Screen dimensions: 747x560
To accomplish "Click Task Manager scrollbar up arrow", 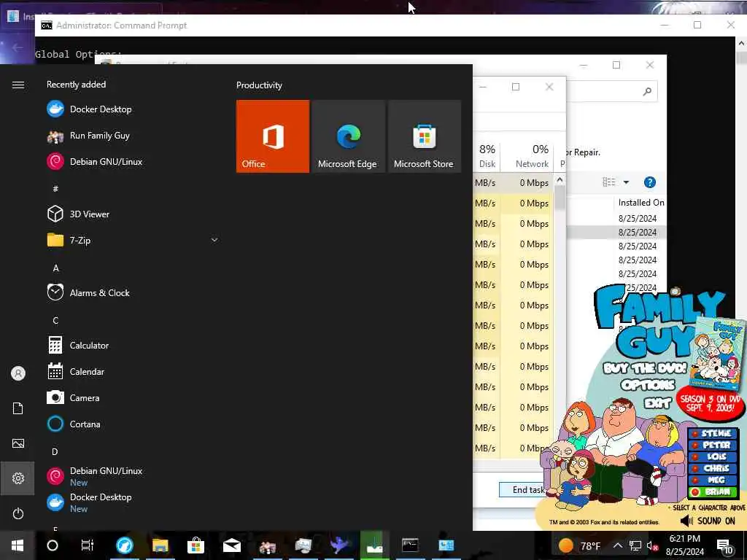I will [x=560, y=180].
